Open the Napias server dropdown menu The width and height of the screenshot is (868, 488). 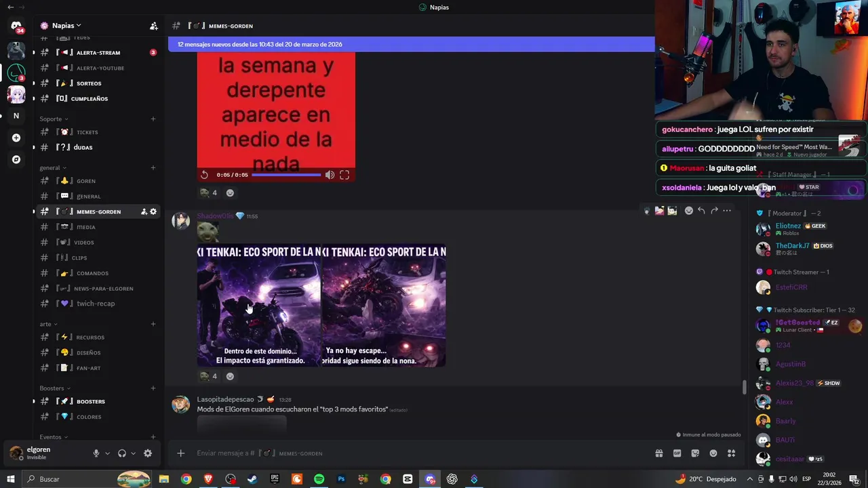pos(66,26)
